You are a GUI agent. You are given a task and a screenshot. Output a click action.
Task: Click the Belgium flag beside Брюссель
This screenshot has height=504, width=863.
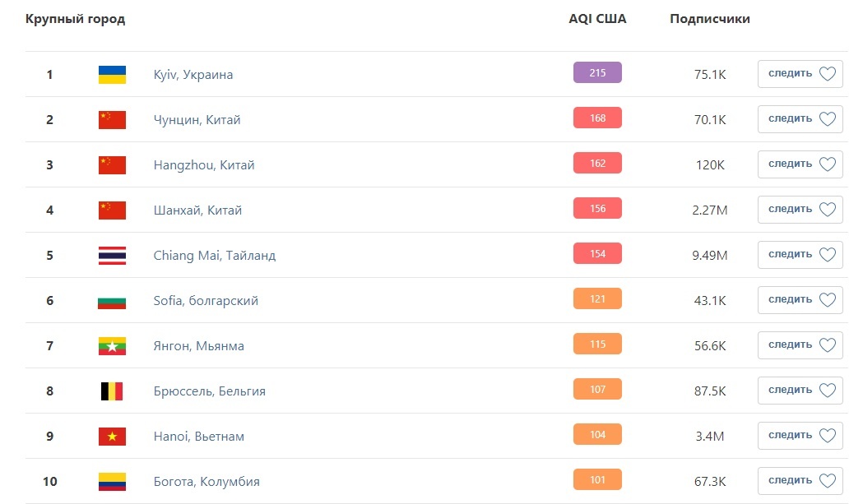click(x=112, y=391)
